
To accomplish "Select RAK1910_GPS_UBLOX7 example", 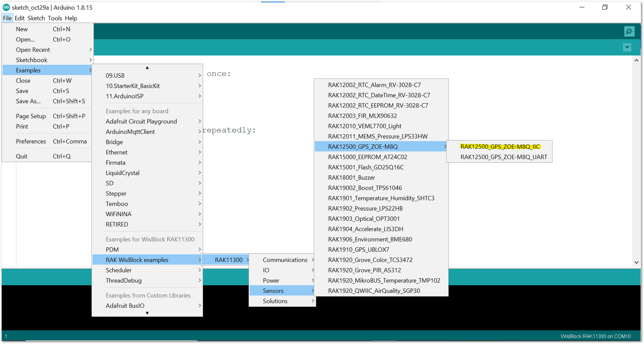I will pyautogui.click(x=381, y=250).
